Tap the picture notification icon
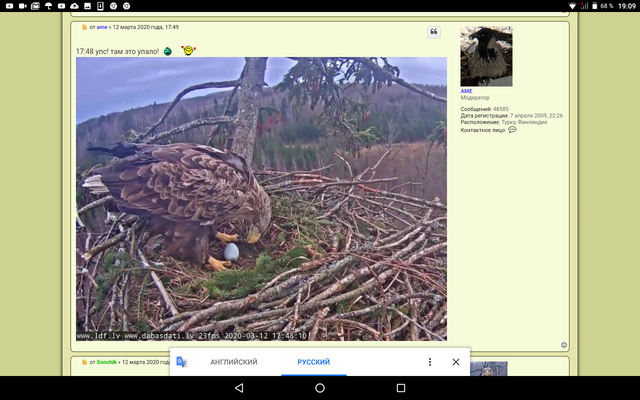 [87, 6]
